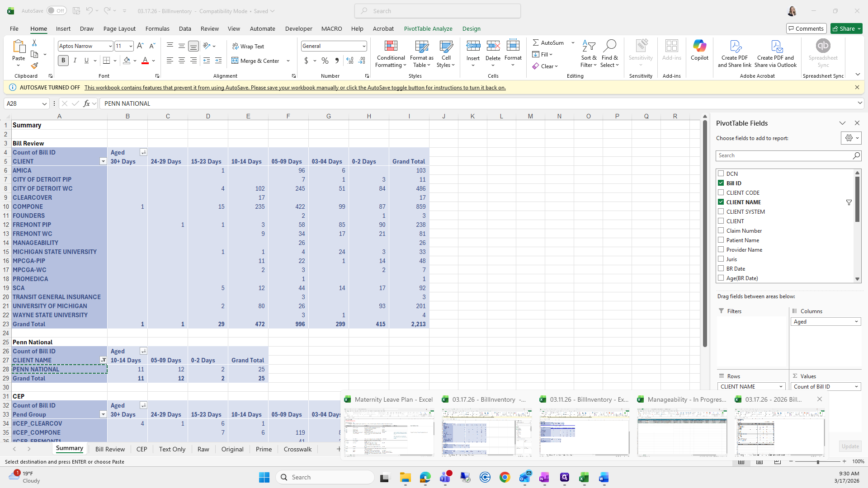
Task: Click the Insert function fx icon
Action: tap(86, 103)
